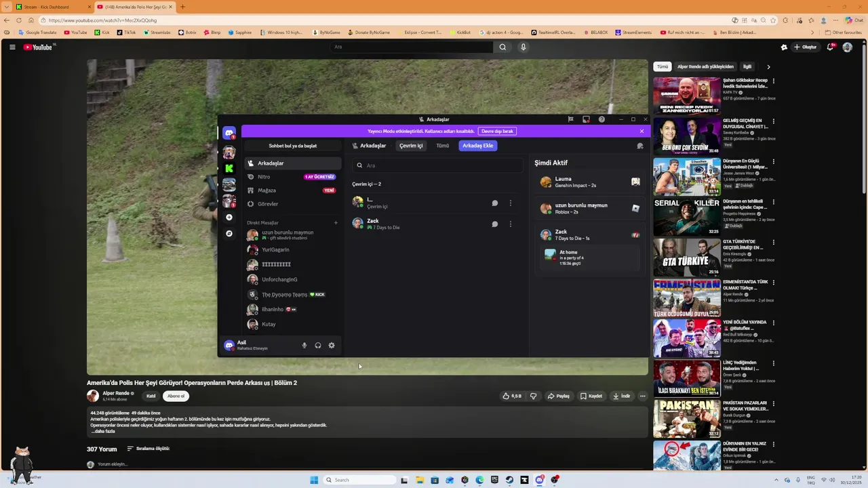This screenshot has height=488, width=868.
Task: Message friend 'I...' via chat bubble icon
Action: 495,203
